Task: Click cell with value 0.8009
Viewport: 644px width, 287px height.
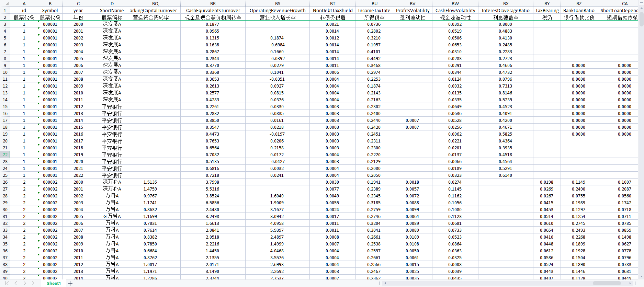Action: point(506,24)
